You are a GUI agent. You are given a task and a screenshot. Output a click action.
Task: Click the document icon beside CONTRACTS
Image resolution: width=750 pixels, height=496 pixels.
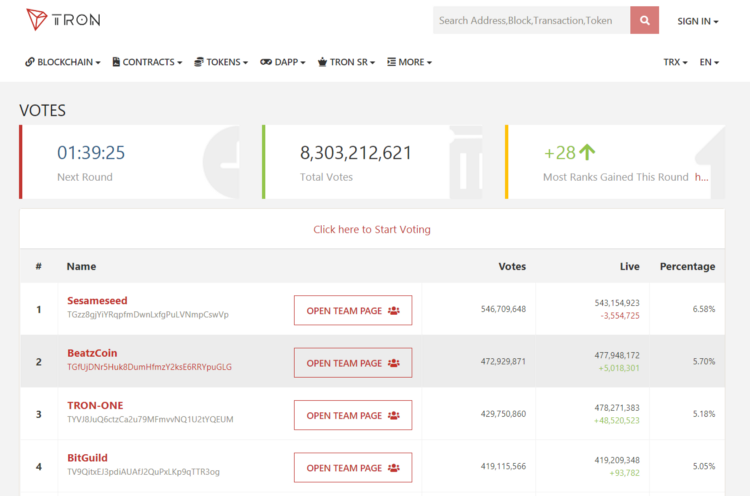116,62
